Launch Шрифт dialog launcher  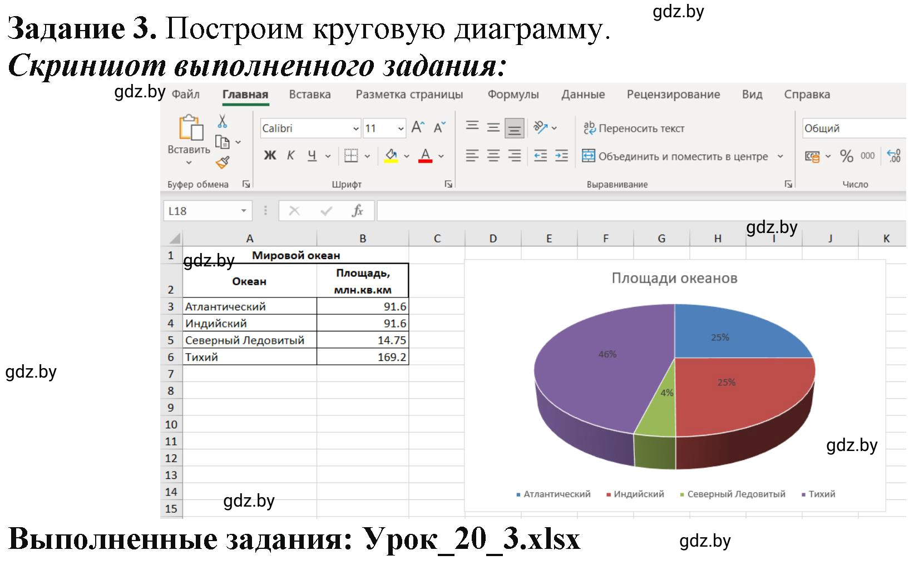448,184
